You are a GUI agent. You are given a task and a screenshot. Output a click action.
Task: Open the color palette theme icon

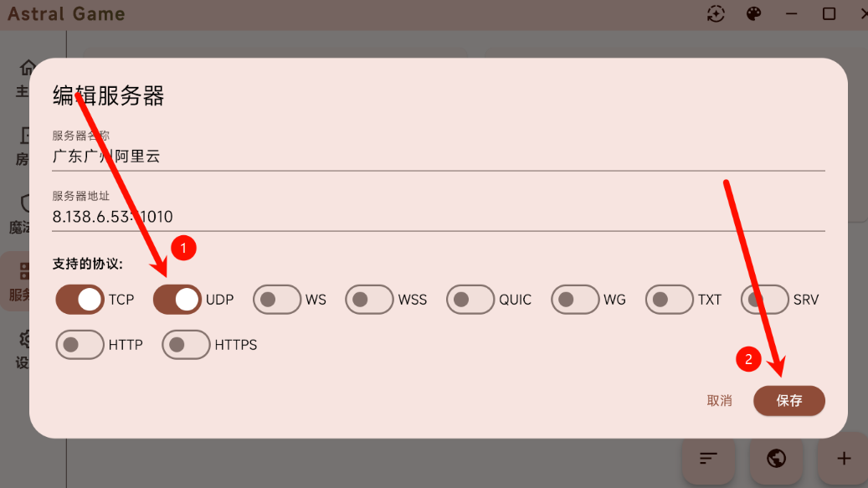[753, 14]
